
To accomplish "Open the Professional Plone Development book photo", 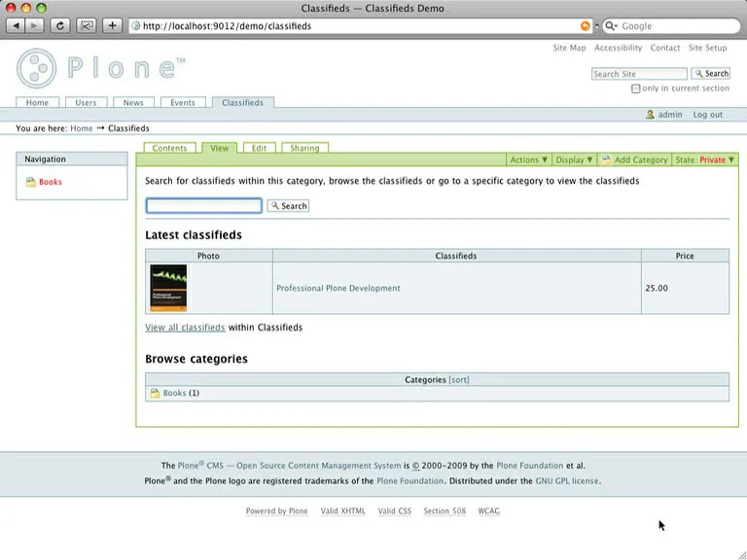I will [168, 288].
